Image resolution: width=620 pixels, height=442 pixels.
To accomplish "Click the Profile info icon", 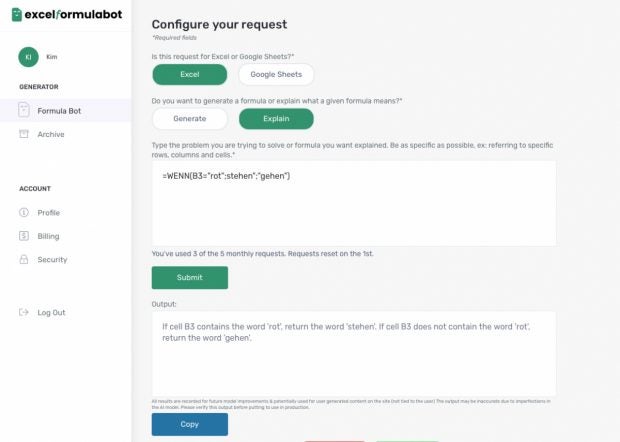I will tap(25, 213).
